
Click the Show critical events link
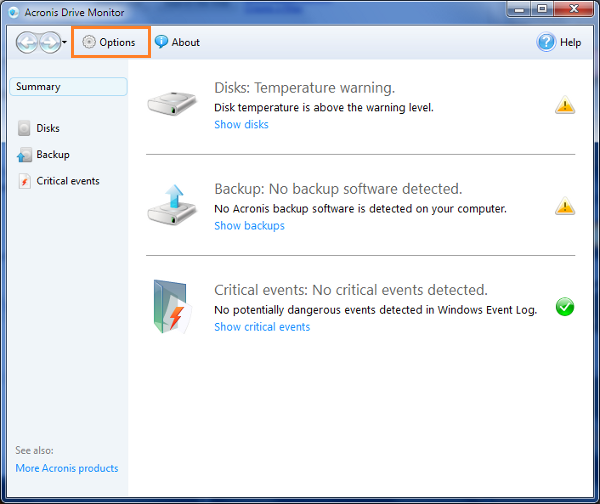point(262,327)
